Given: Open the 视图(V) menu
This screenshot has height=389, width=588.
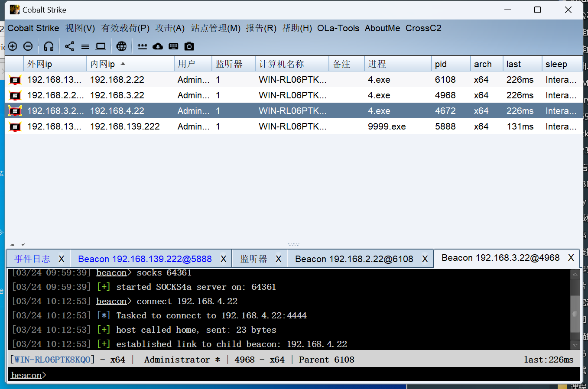Looking at the screenshot, I should 80,28.
